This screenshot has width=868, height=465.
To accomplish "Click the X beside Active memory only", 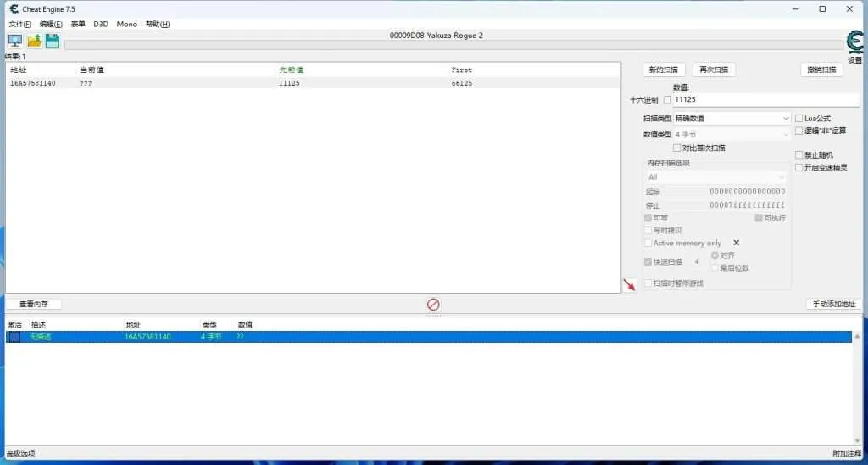I will click(x=736, y=243).
